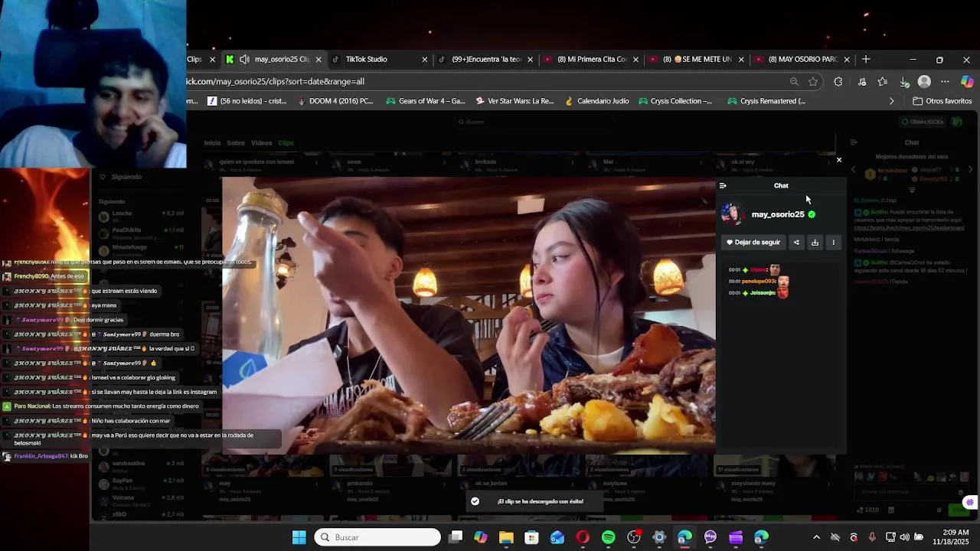Show hidden system tray icons
The height and width of the screenshot is (551, 980).
click(816, 537)
